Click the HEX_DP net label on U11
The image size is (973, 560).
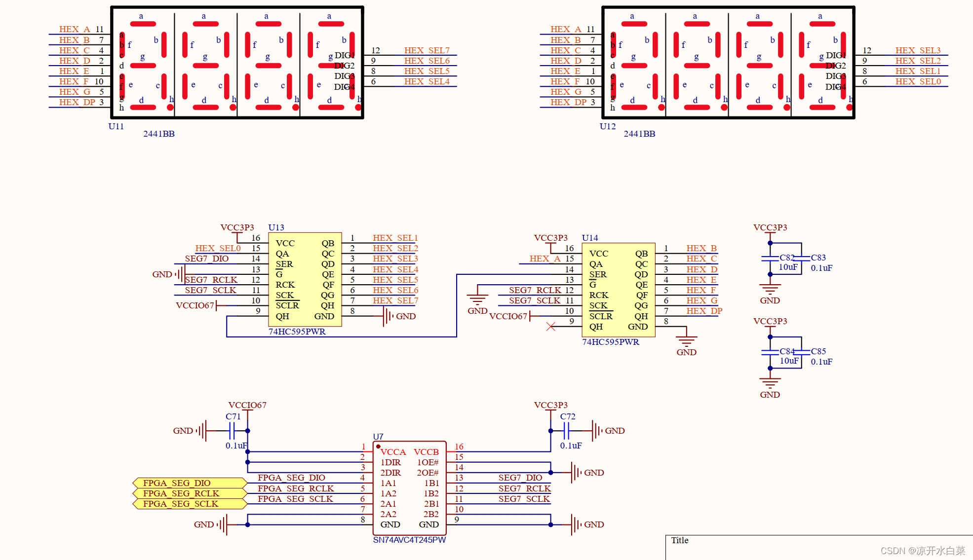coord(76,102)
